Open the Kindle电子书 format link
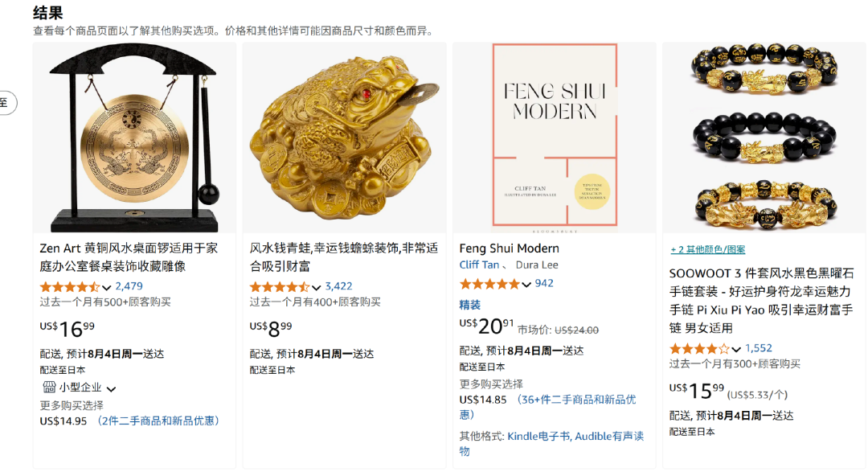Image resolution: width=868 pixels, height=472 pixels. pos(538,437)
